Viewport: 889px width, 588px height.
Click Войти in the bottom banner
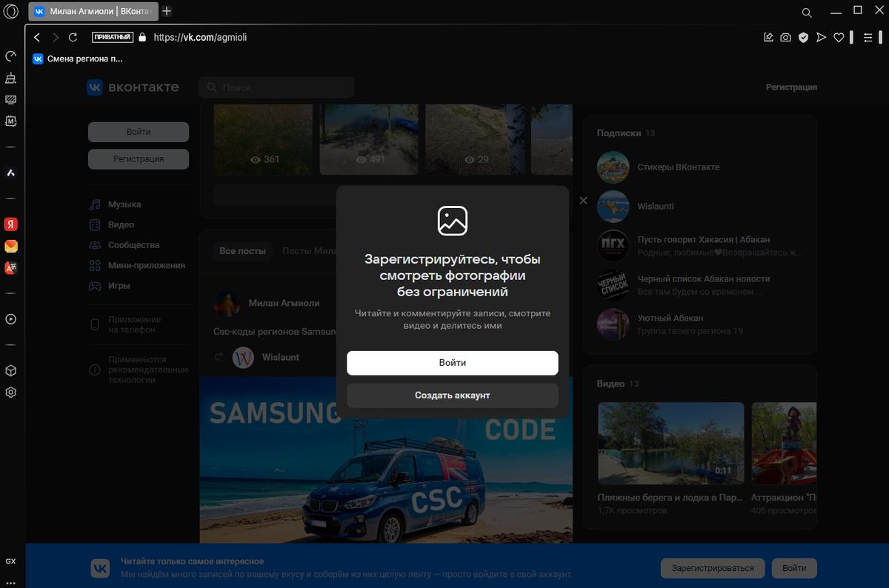click(x=794, y=569)
